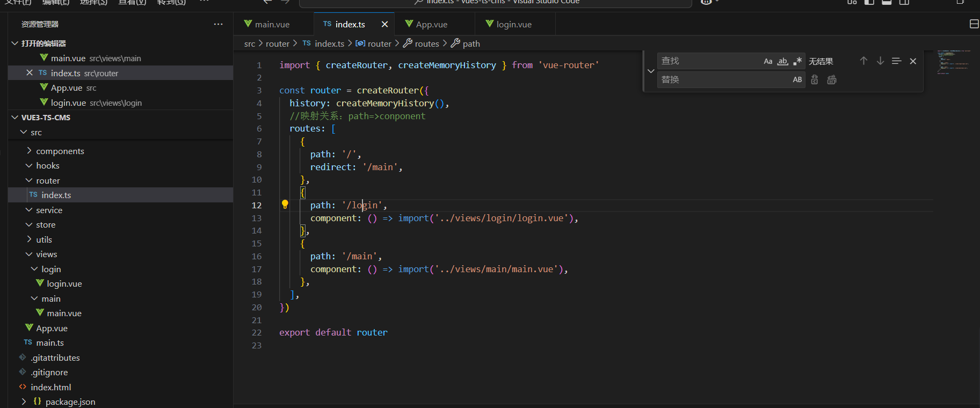Toggle Match Whole Word option
Image resolution: width=980 pixels, height=408 pixels.
tap(783, 61)
